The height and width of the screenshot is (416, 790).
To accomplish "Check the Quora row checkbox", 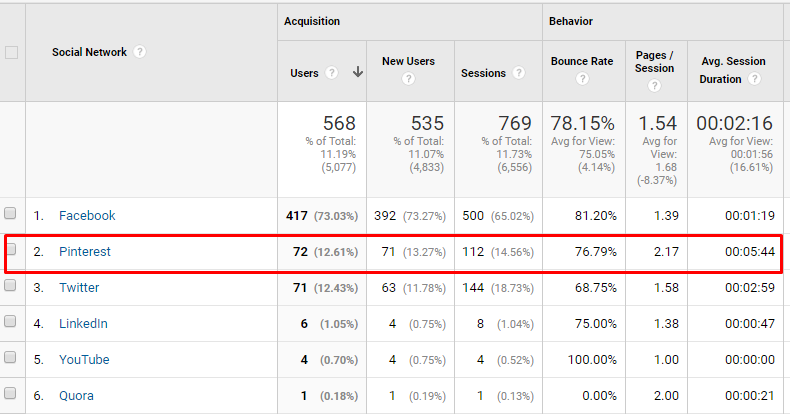I will coord(10,393).
